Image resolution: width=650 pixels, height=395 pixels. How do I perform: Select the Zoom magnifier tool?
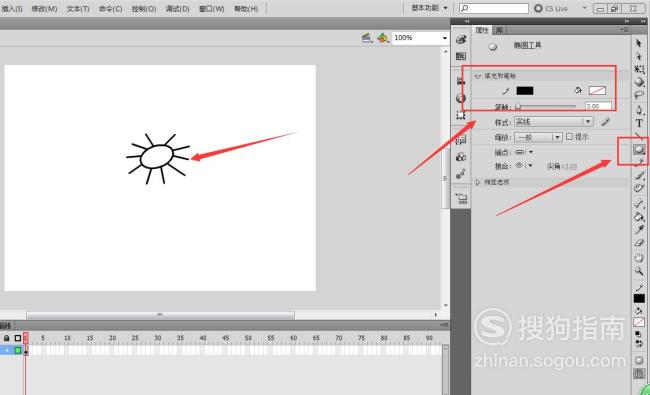pos(639,271)
